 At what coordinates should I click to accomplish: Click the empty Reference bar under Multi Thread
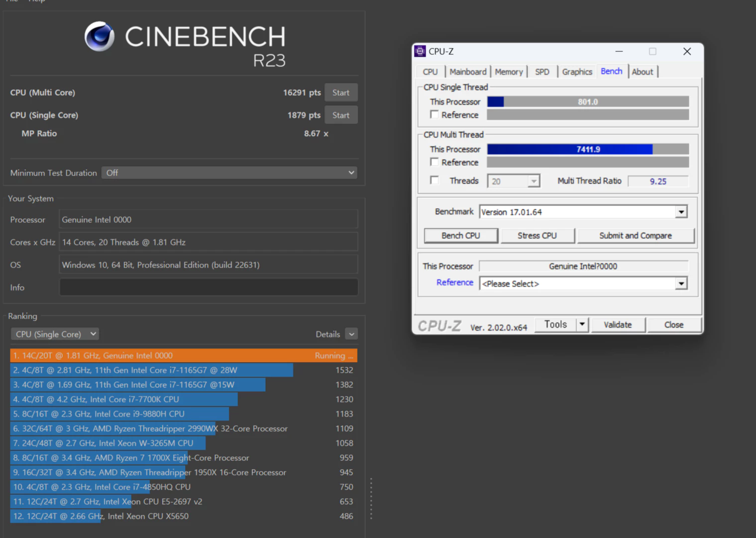click(x=588, y=162)
